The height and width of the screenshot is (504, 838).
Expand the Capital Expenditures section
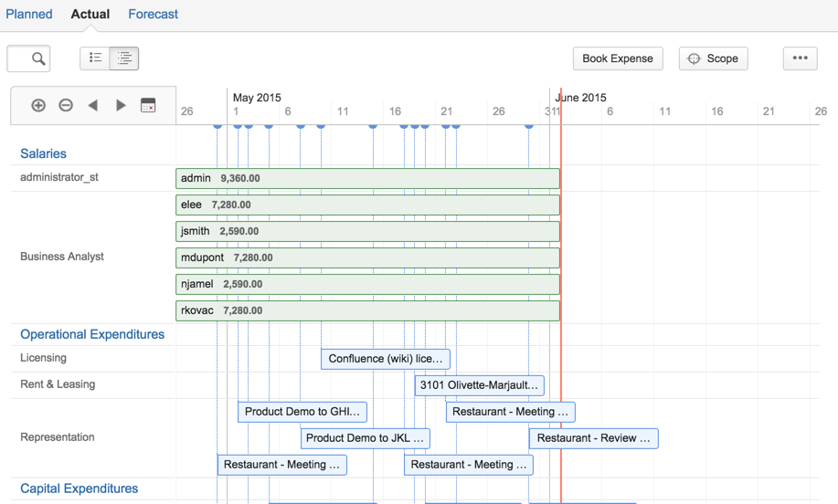pyautogui.click(x=80, y=488)
